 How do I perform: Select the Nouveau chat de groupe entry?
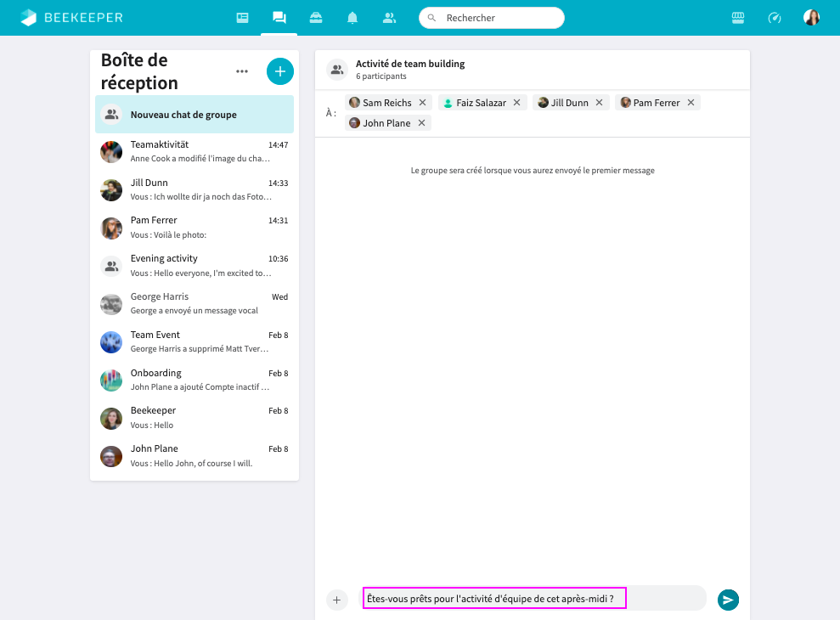tap(194, 115)
